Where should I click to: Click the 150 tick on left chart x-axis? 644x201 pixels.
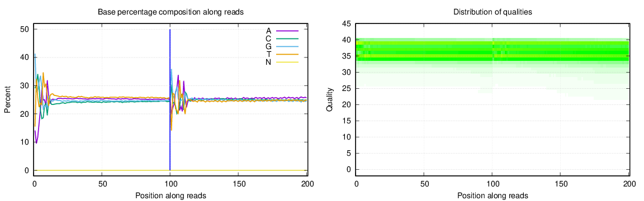pos(239,184)
